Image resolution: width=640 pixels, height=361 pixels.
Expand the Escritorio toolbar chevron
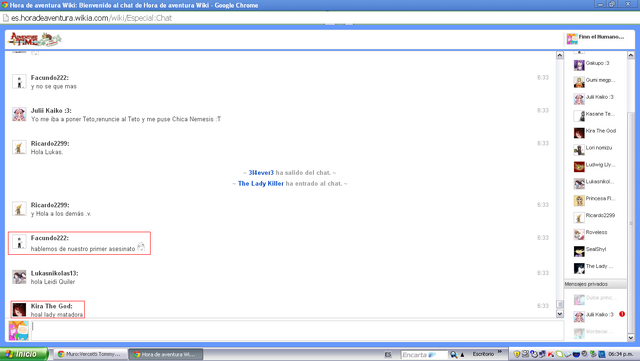[x=500, y=352]
